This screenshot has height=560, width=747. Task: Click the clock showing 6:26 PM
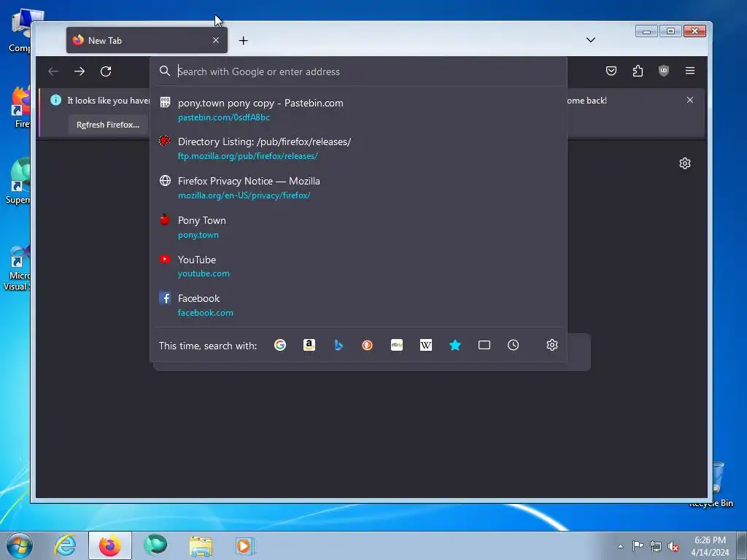[x=710, y=540]
